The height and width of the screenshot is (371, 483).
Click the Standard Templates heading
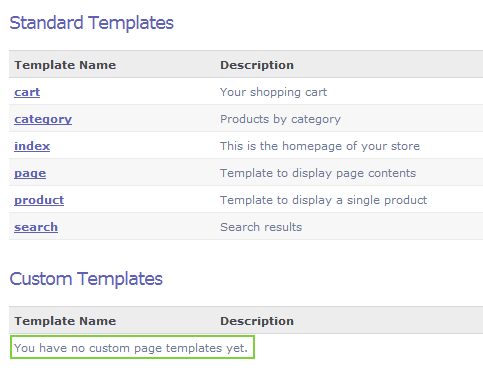pos(92,23)
